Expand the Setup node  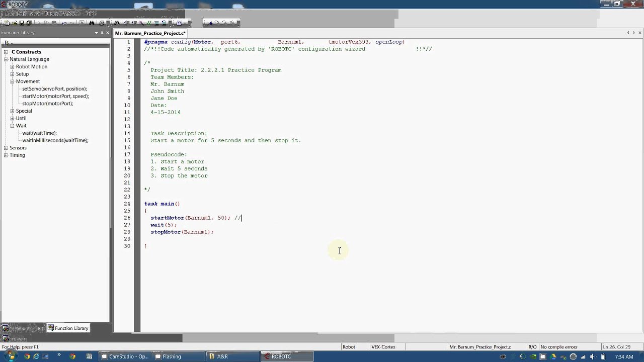point(12,74)
